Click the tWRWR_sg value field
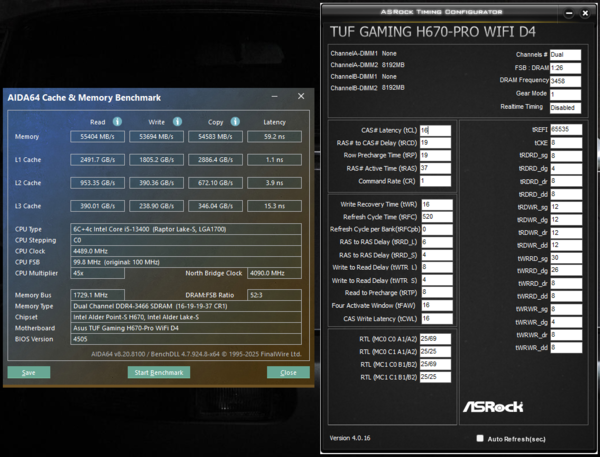600x457 pixels. [x=566, y=309]
